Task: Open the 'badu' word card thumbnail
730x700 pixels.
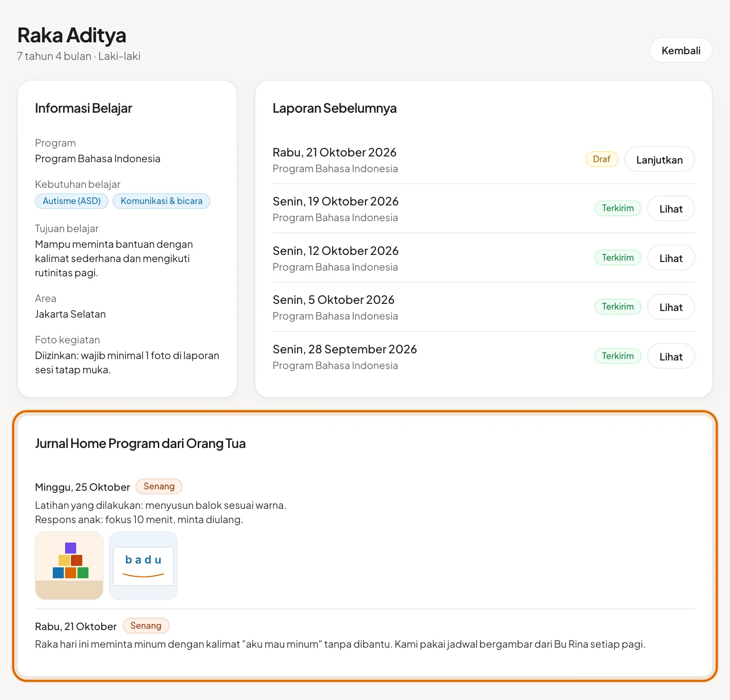Action: tap(143, 565)
